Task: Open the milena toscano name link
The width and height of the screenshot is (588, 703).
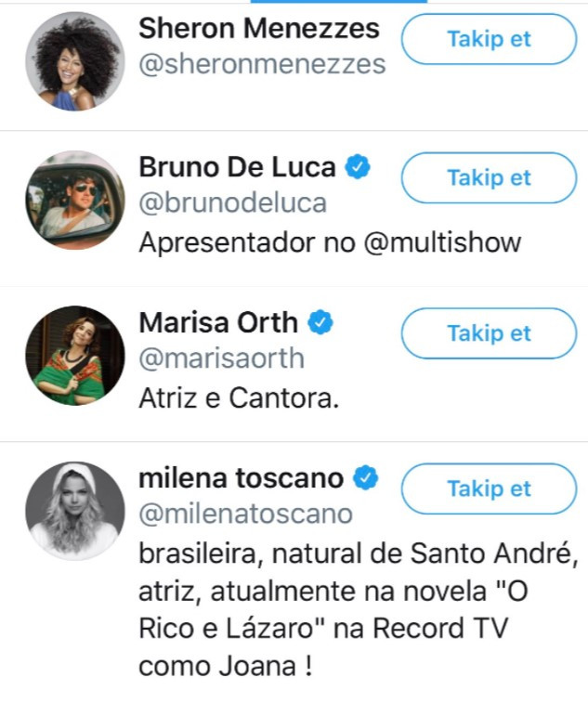Action: 241,478
